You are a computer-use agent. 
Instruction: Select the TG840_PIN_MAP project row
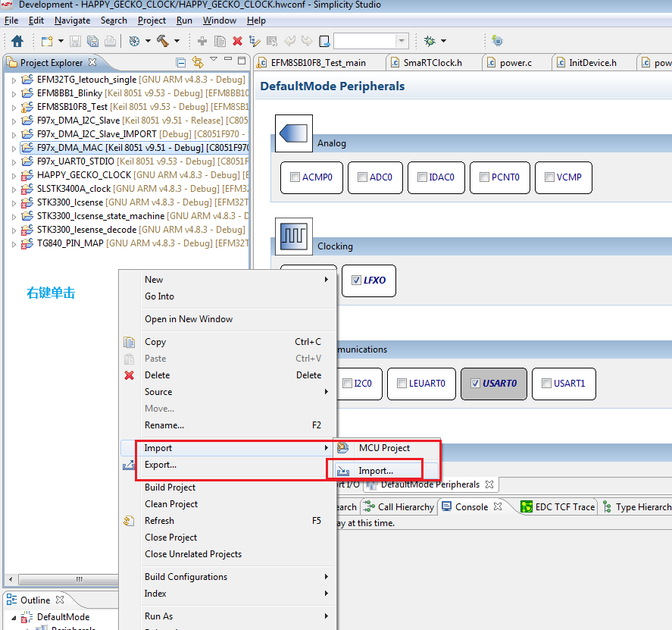(133, 243)
